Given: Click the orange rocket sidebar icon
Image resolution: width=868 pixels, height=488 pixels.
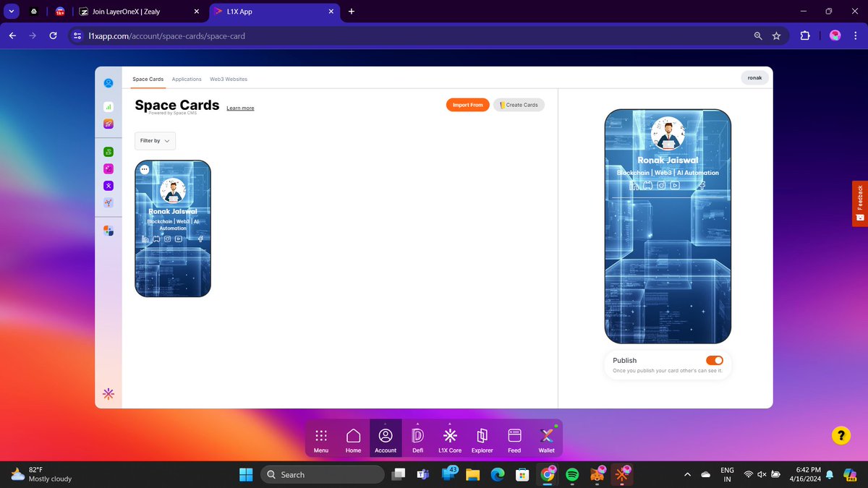Looking at the screenshot, I should point(109,124).
